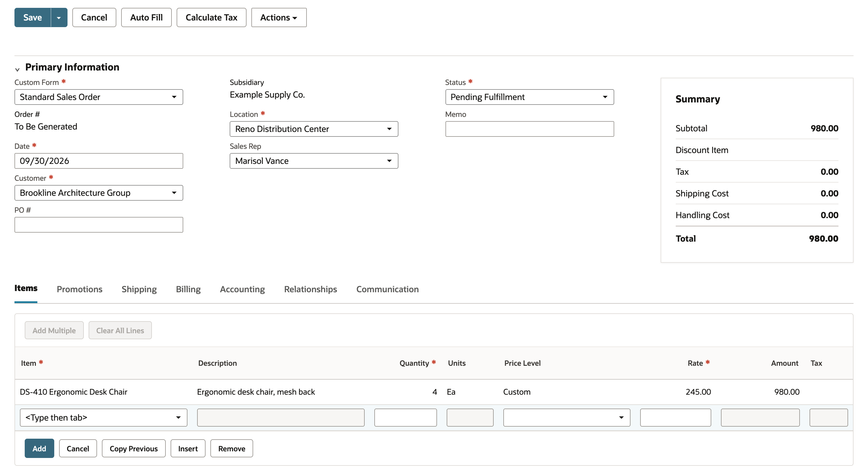Screen dimensions: 868x467
Task: Open the new line Item dropdown
Action: pyautogui.click(x=103, y=418)
